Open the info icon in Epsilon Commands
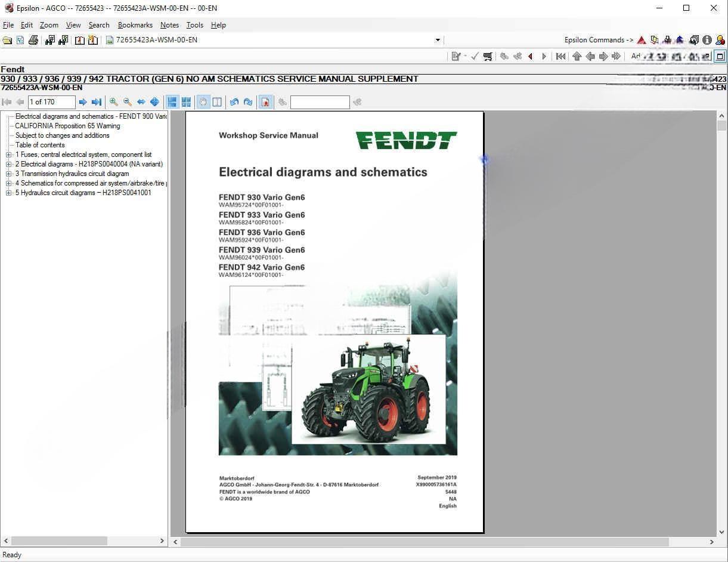This screenshot has height=562, width=728. pyautogui.click(x=707, y=40)
